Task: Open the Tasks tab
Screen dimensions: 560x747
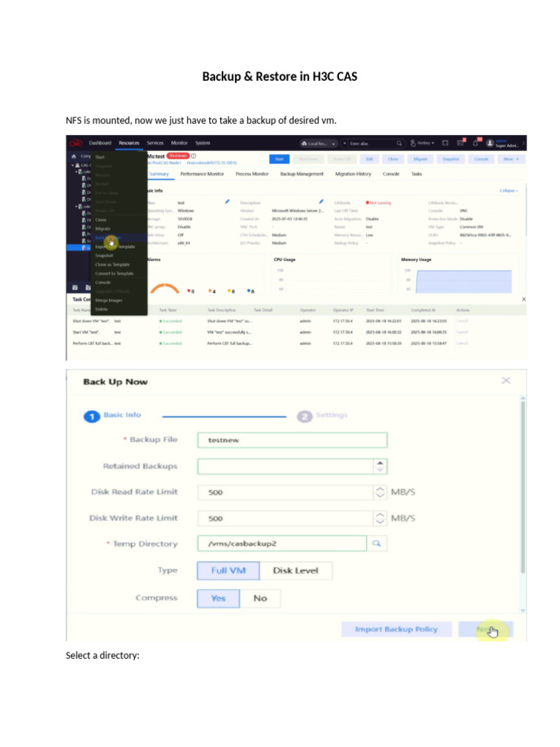Action: (416, 174)
